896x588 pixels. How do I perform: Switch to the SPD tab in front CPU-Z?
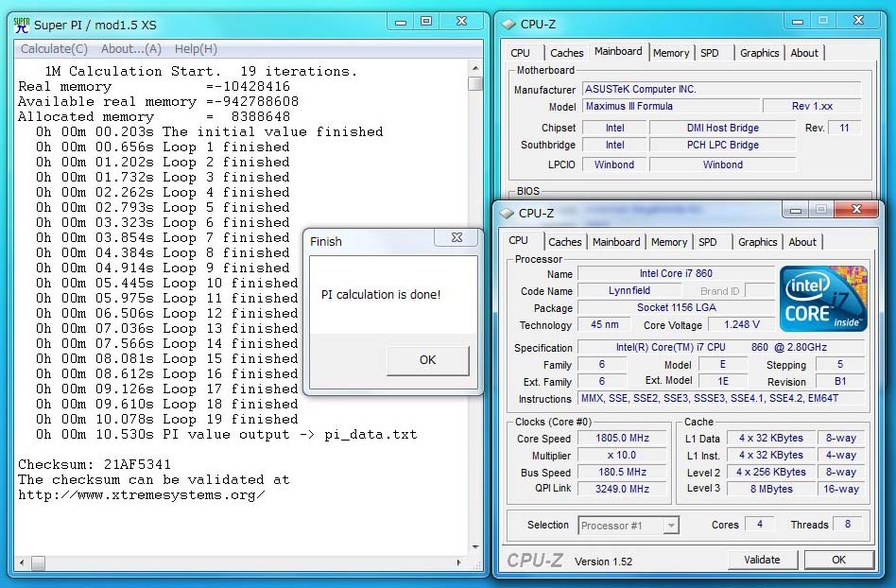(708, 242)
